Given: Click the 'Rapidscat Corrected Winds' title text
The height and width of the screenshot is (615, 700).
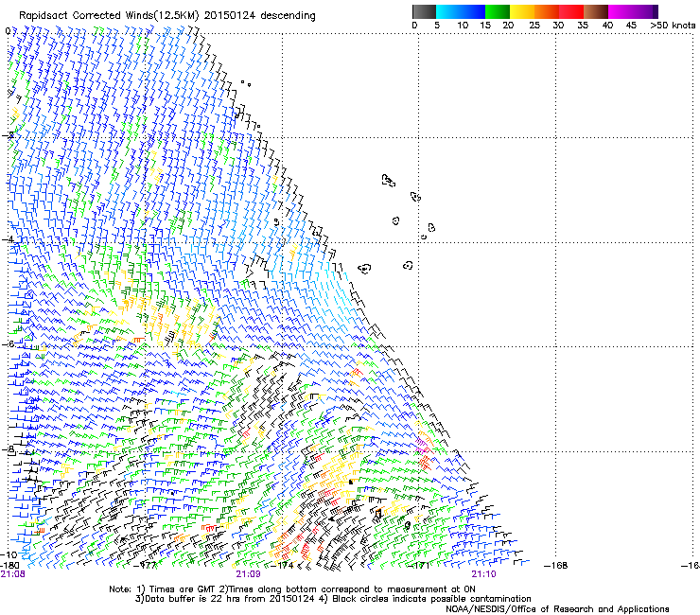Looking at the screenshot, I should coord(87,16).
